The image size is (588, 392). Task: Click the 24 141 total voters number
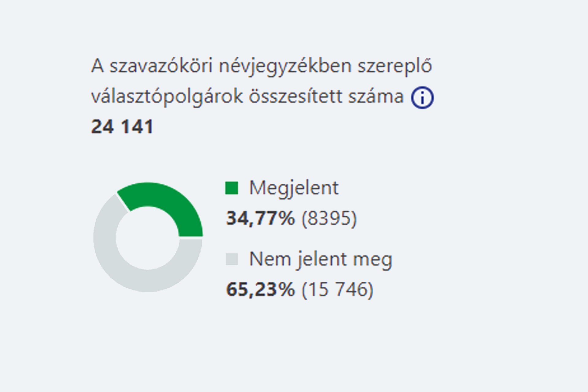pos(122,126)
